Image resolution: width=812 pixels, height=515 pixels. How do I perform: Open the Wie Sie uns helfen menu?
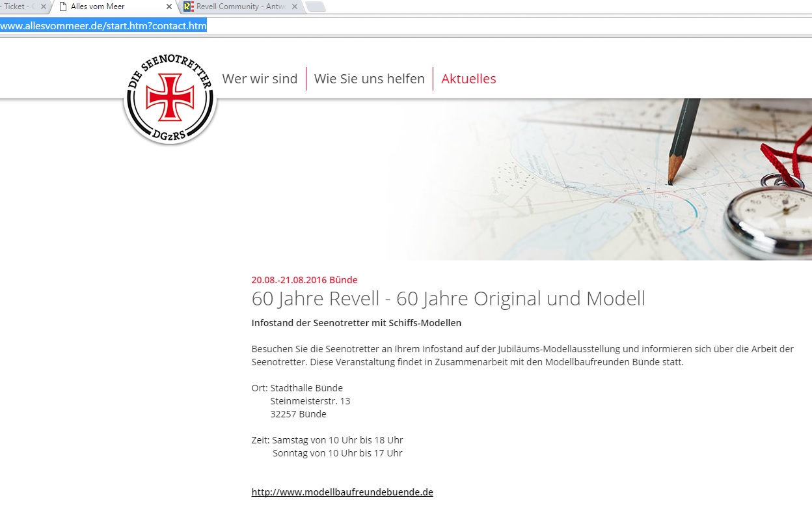369,79
